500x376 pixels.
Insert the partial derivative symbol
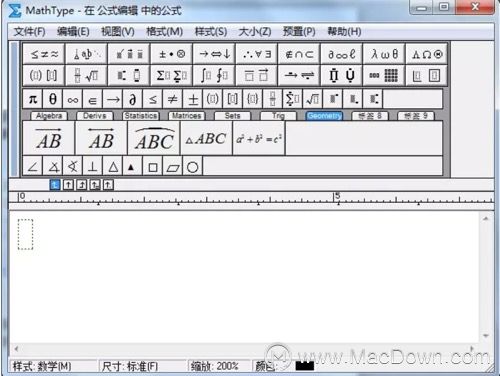coord(132,99)
